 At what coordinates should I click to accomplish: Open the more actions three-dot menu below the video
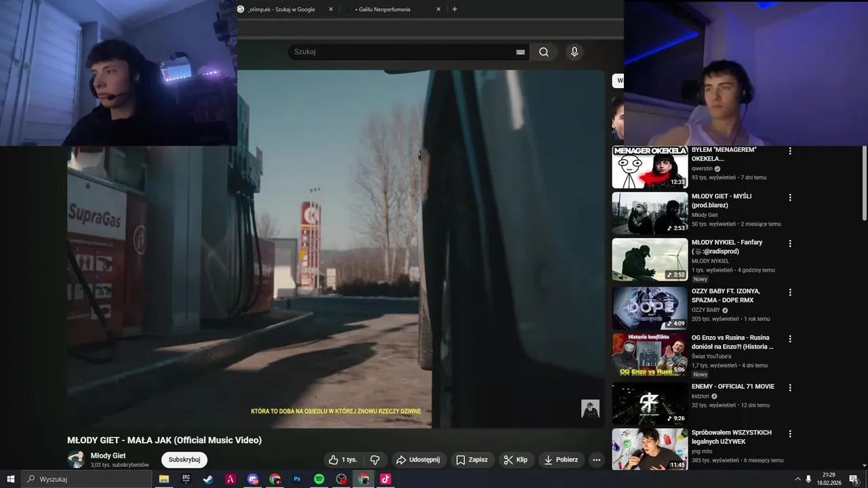point(597,460)
